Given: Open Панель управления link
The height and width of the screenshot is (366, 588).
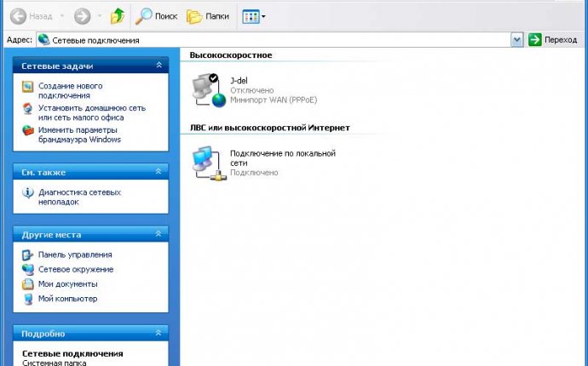Looking at the screenshot, I should click(x=75, y=254).
